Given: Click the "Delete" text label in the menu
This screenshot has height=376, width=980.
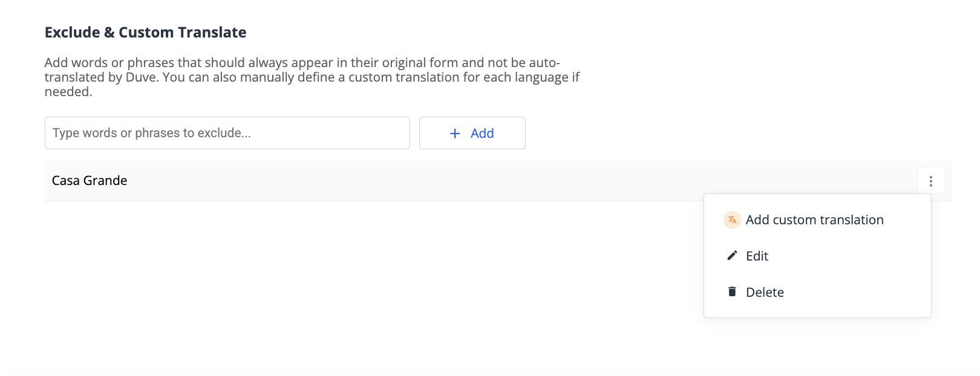Looking at the screenshot, I should 765,293.
